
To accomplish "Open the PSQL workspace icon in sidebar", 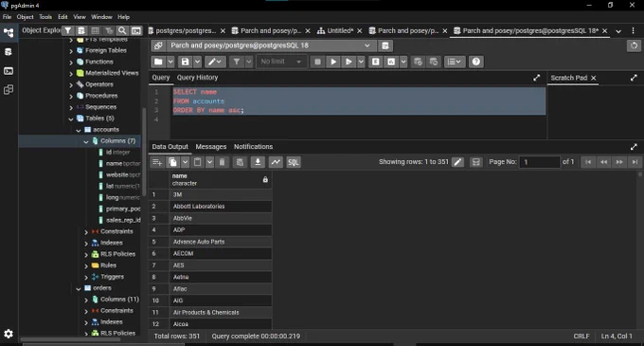I will pos(9,71).
